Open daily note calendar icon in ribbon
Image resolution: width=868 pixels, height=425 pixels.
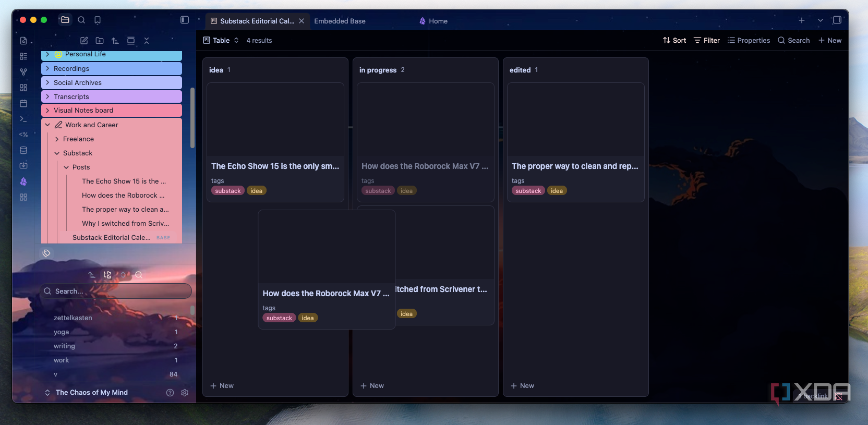click(23, 103)
